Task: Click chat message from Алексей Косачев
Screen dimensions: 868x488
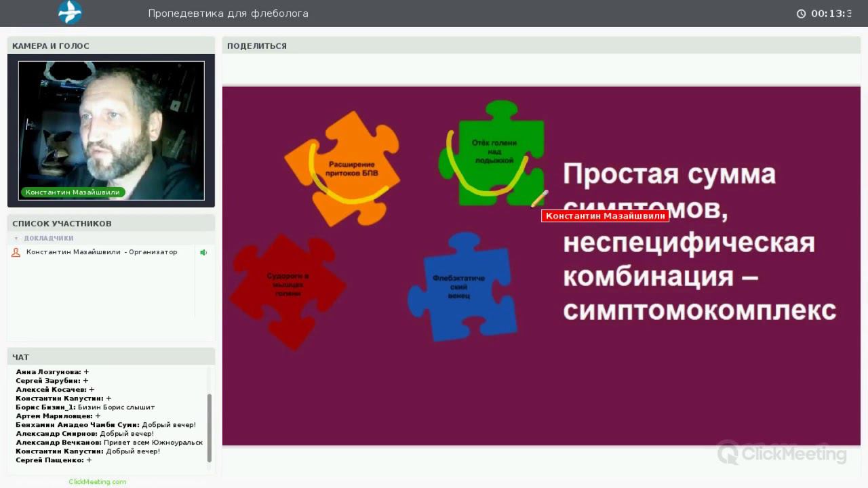Action: point(55,390)
